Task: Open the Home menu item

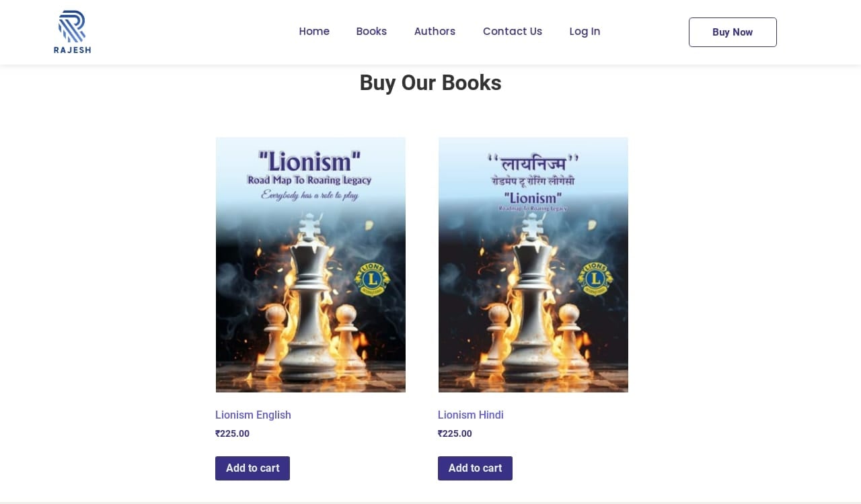Action: tap(314, 32)
